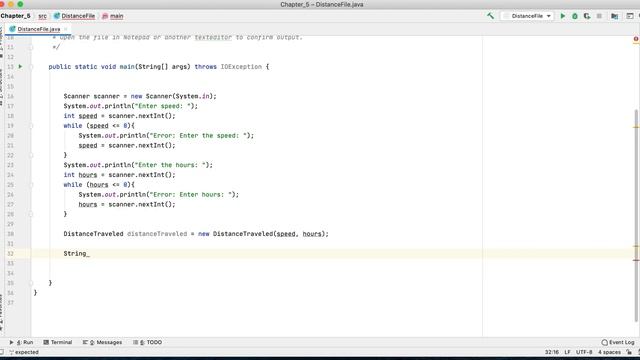The image size is (640, 360).
Task: Click the cursor position 32:16 indicator
Action: point(551,352)
